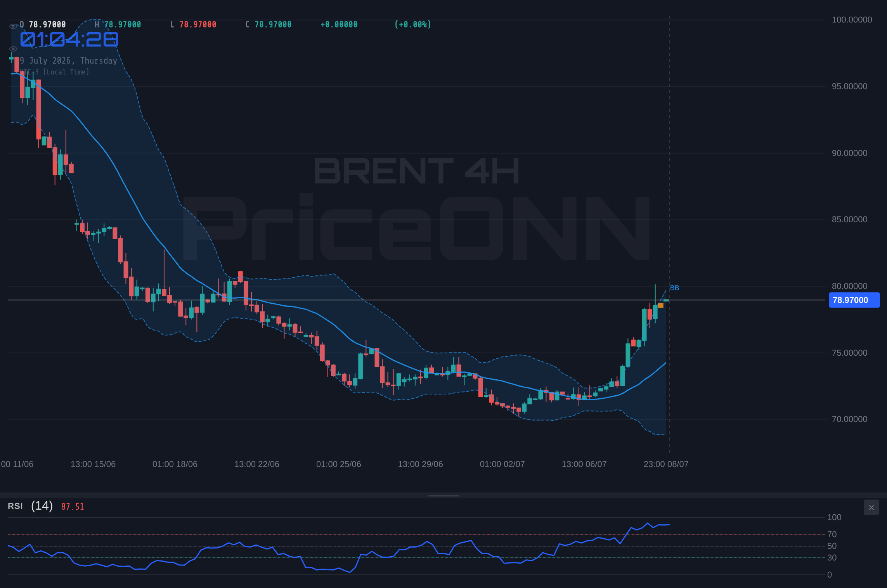Click the 13:00 29/06 time axis label
887x588 pixels.
(x=421, y=464)
